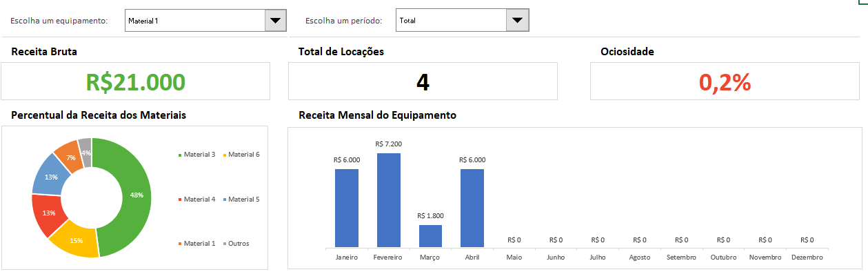Select the 0,2% Ociosidade value box
Screen dimensions: 868x272
[725, 81]
